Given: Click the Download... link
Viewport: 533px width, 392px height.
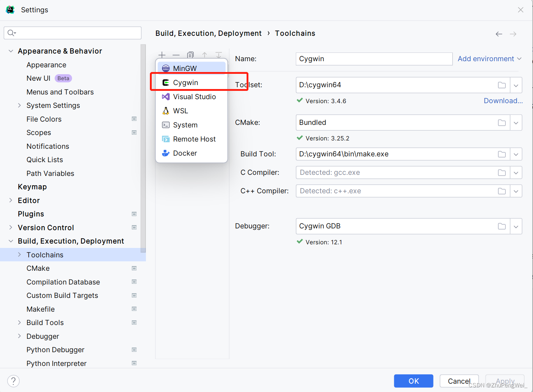Looking at the screenshot, I should [503, 101].
